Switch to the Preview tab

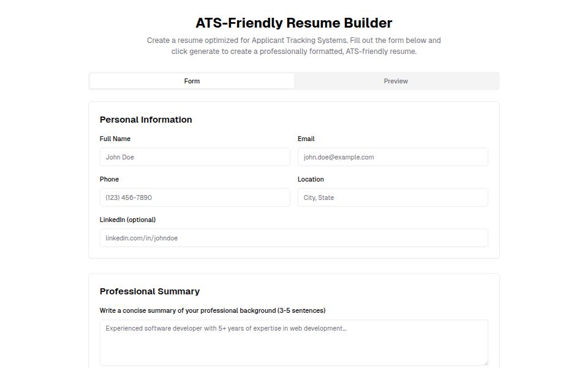tap(396, 80)
